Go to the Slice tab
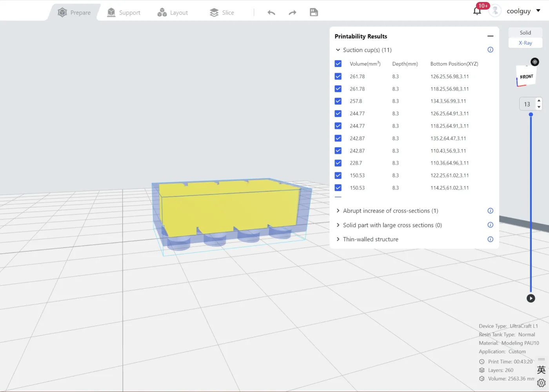The width and height of the screenshot is (549, 392). (222, 13)
